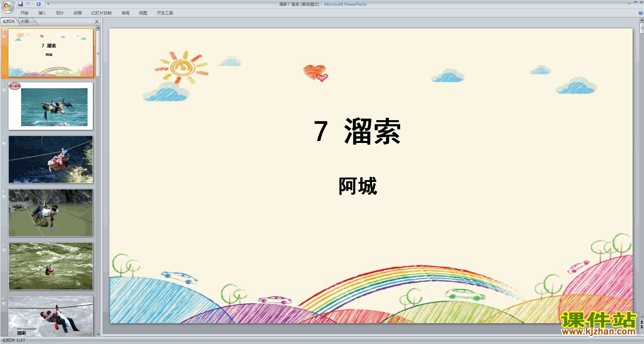This screenshot has width=644, height=344.
Task: Select slide 4 thumbnail
Action: 51,213
